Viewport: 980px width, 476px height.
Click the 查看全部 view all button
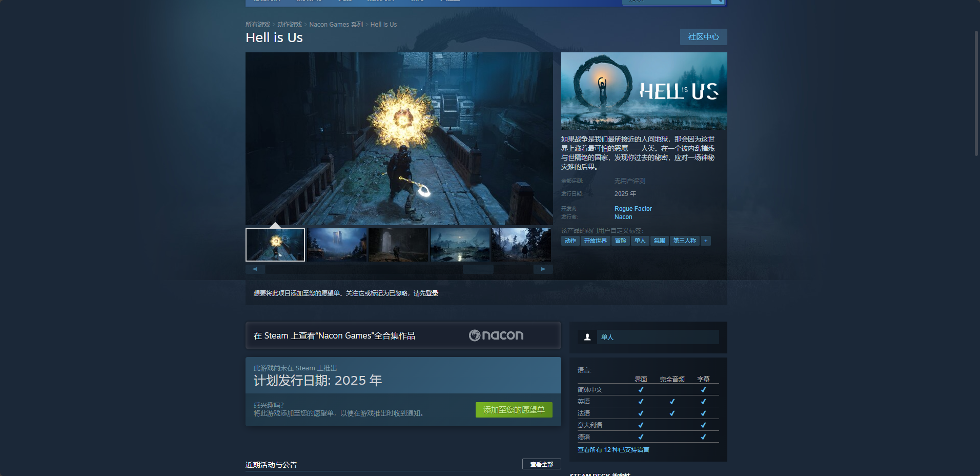(541, 464)
